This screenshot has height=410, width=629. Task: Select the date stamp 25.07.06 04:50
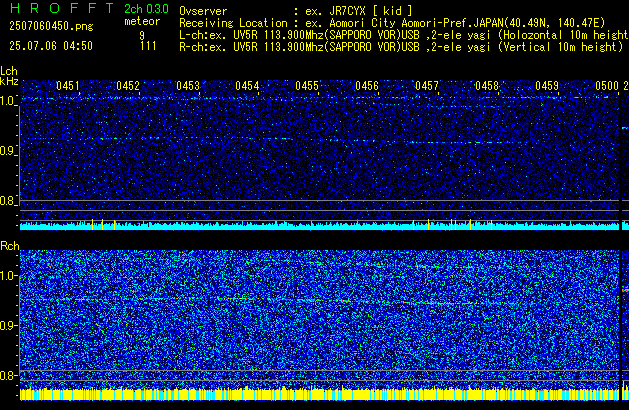pyautogui.click(x=51, y=46)
